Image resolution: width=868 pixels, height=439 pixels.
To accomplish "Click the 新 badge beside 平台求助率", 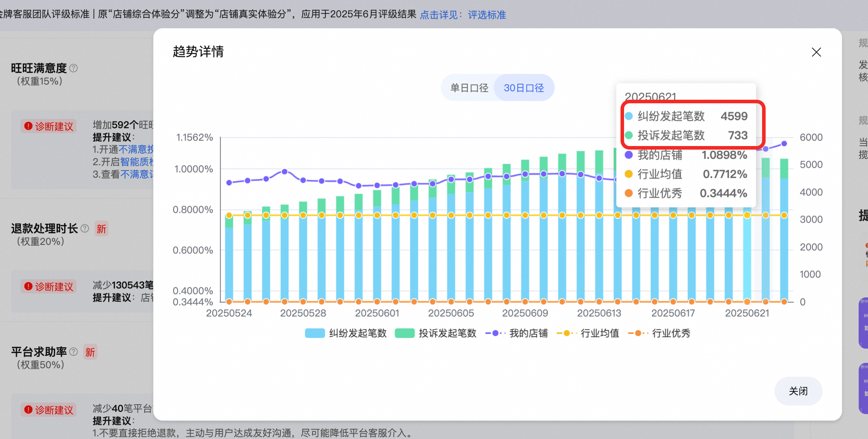I will [90, 352].
